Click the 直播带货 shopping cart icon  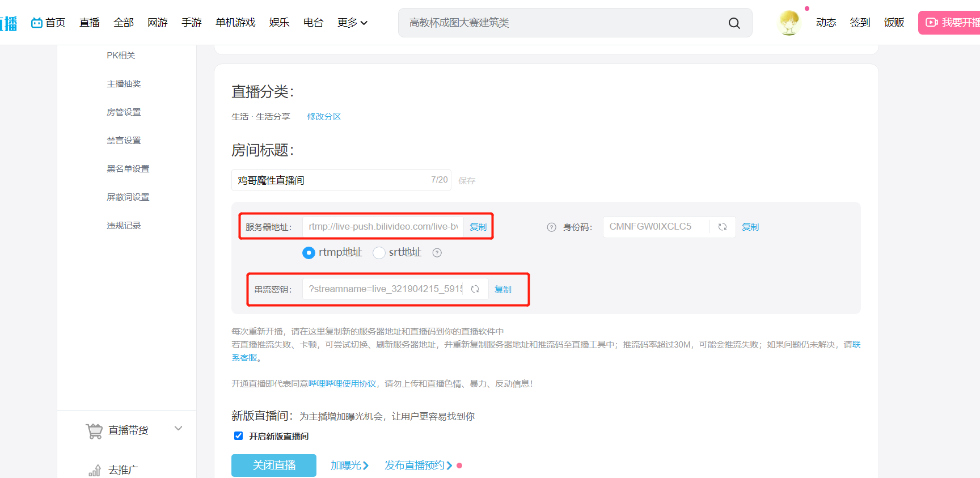coord(94,431)
